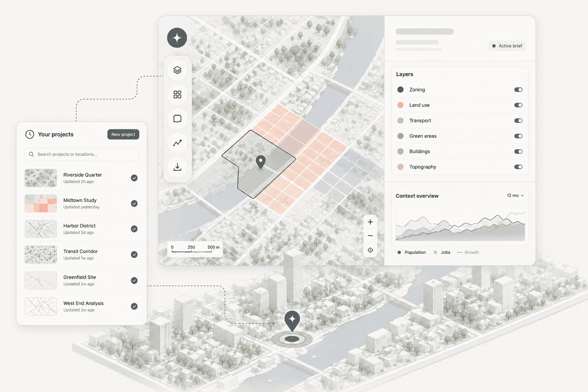Open the trend line analytics tool
This screenshot has height=392, width=588.
click(177, 143)
